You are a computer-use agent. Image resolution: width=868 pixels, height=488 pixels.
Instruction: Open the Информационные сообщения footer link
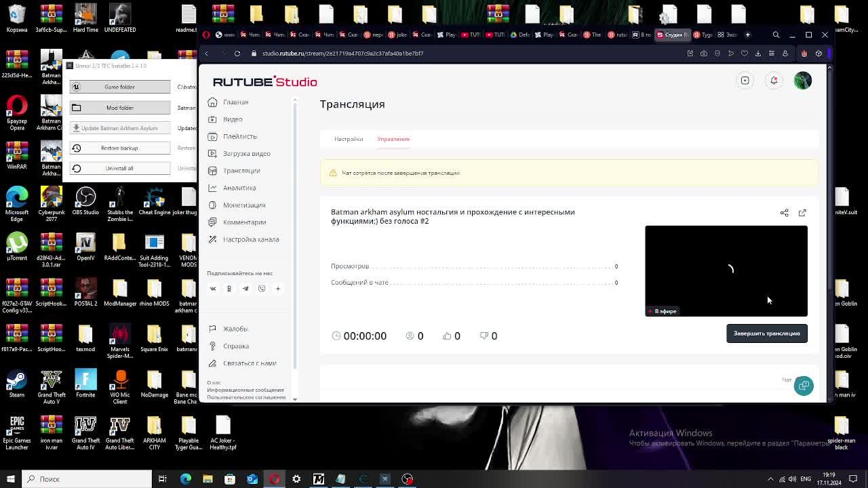pos(245,390)
